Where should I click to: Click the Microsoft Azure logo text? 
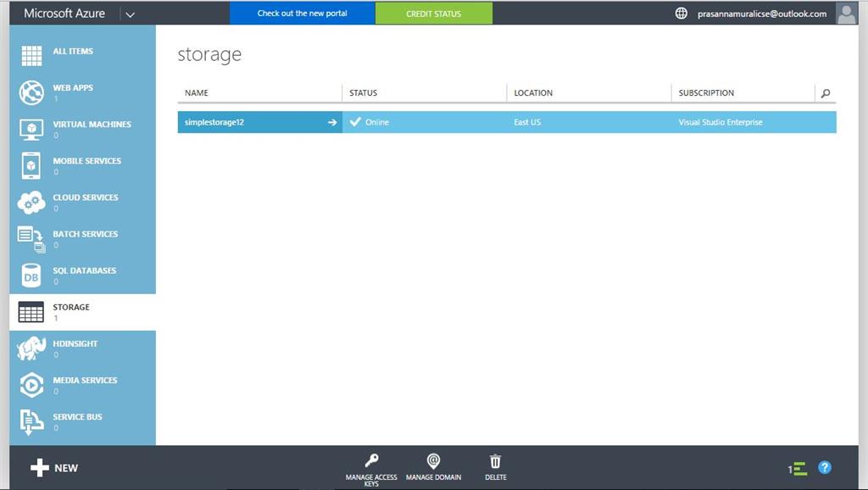point(64,14)
